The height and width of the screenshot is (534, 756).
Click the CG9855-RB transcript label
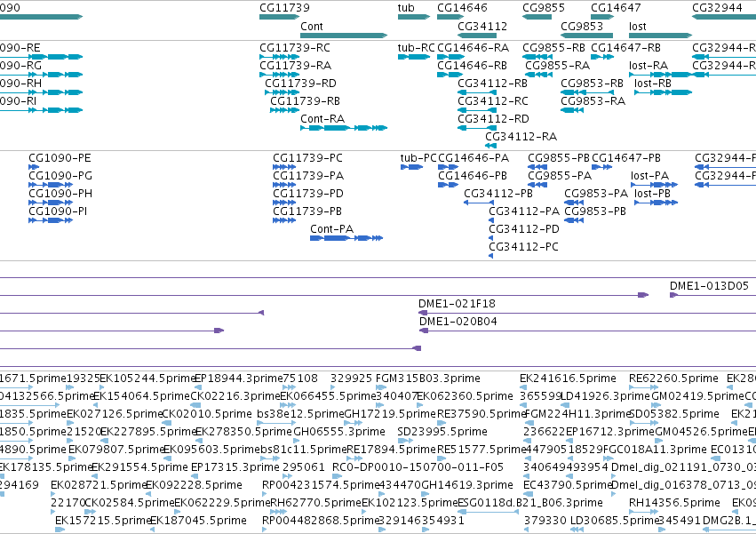click(x=553, y=48)
